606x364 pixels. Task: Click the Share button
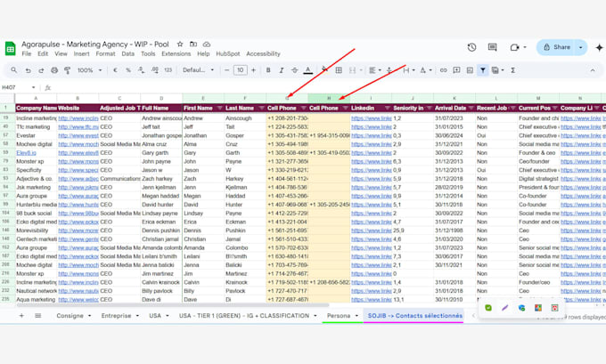pos(556,47)
